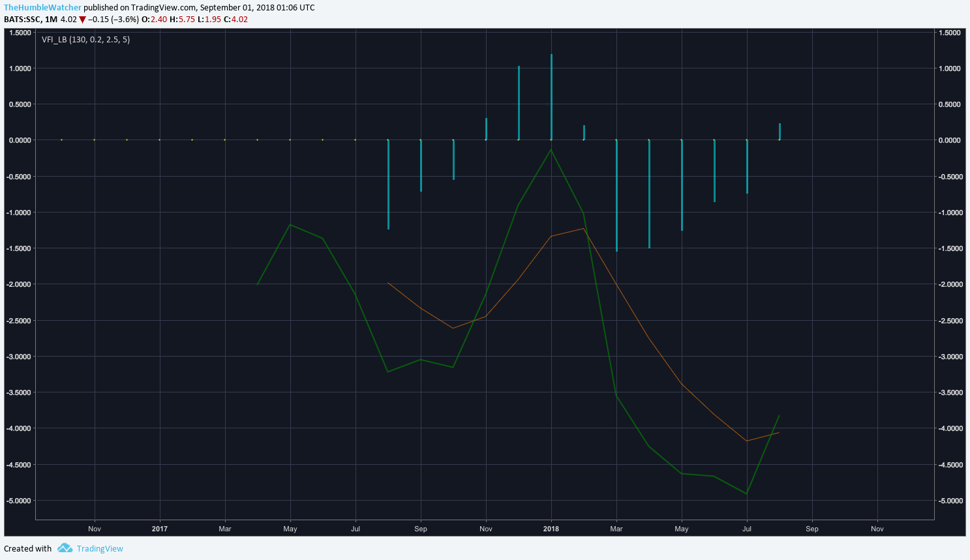Screen dimensions: 970x560
Task: Click the high price value H:5.75
Action: pos(182,20)
